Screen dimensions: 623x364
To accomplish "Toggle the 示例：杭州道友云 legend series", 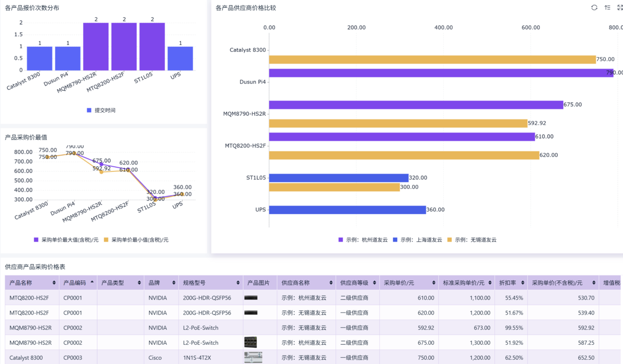I will (x=361, y=240).
